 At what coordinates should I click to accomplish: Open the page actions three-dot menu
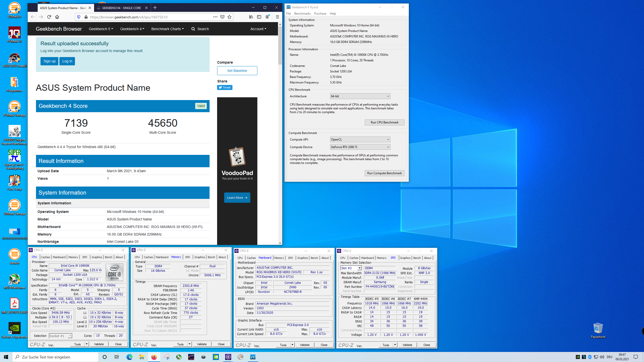[x=215, y=17]
